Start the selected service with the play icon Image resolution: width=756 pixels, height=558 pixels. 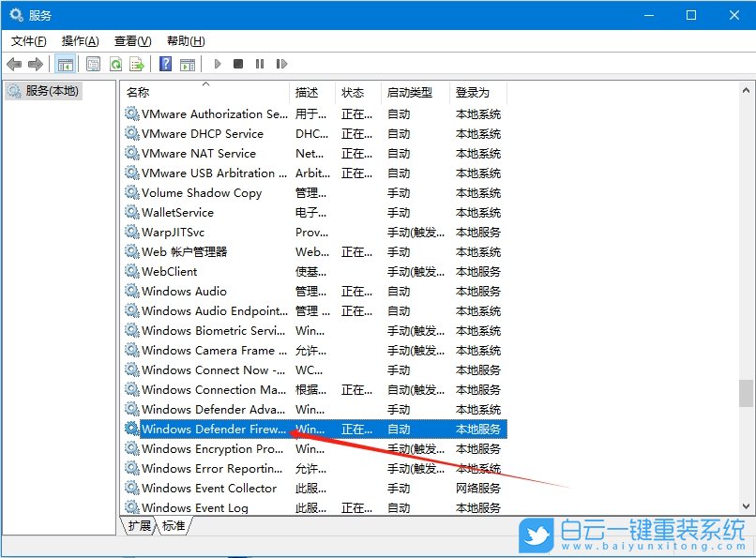point(217,63)
